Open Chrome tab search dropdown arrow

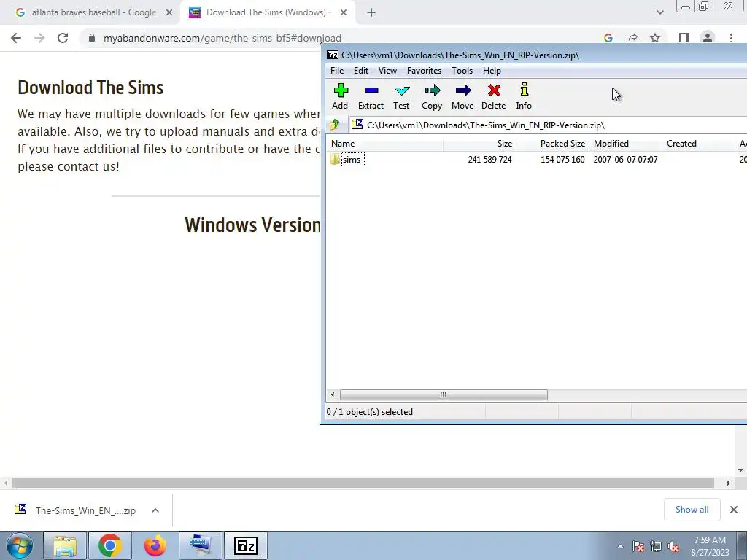click(x=659, y=13)
